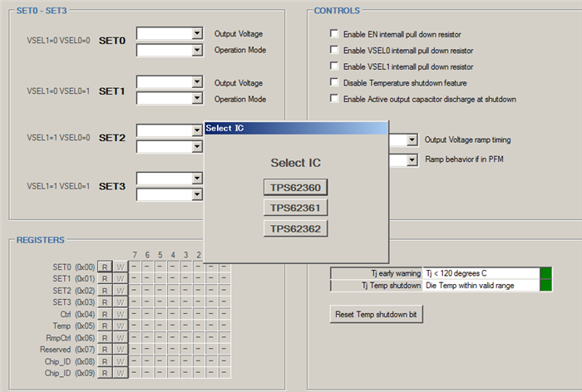The height and width of the screenshot is (392, 582).
Task: Read Reserved (0x07) register with R button
Action: [x=105, y=350]
